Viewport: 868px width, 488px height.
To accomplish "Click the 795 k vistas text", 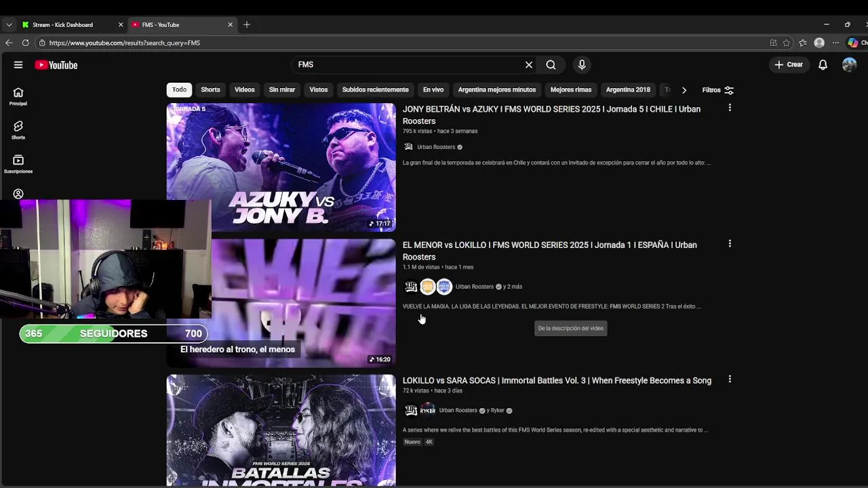I will pyautogui.click(x=417, y=131).
